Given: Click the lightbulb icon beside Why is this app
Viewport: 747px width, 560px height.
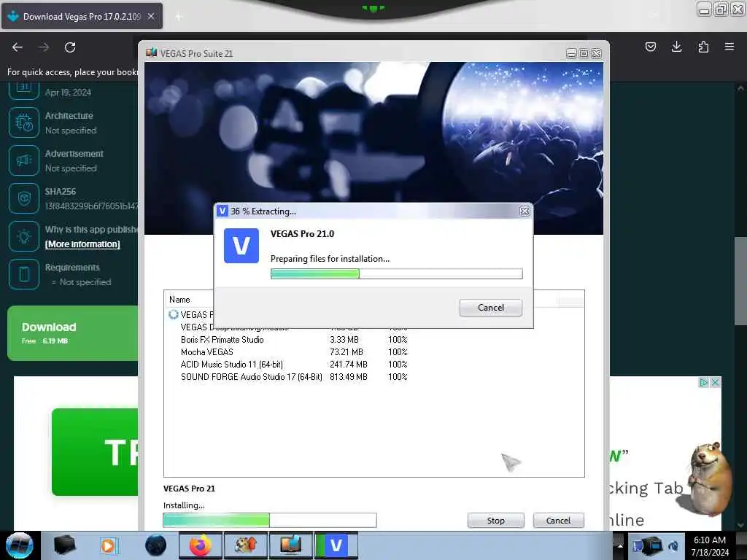Looking at the screenshot, I should coord(24,236).
